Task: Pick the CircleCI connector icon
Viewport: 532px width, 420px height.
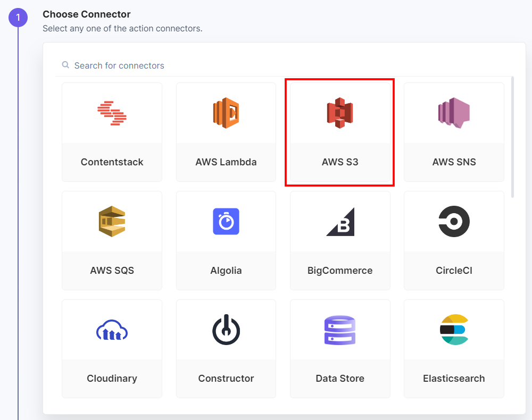Action: click(454, 221)
